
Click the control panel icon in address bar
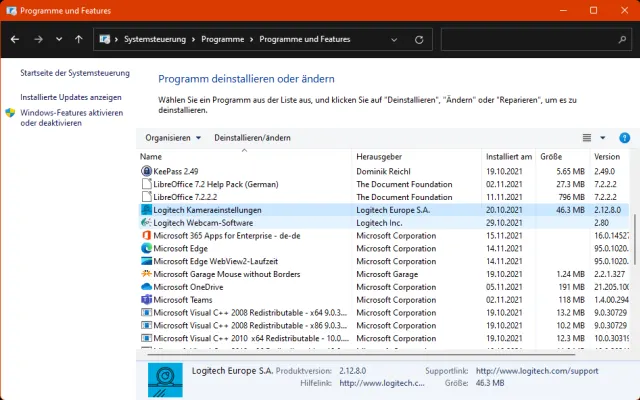(x=104, y=40)
